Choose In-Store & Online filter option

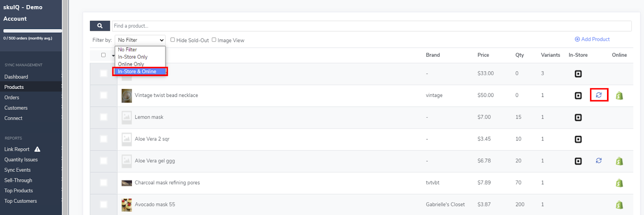(137, 71)
